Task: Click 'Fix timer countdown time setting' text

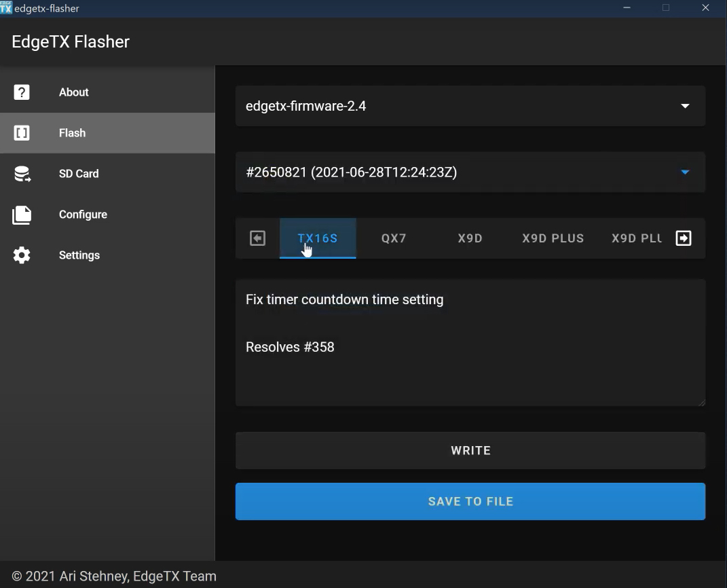Action: coord(344,300)
